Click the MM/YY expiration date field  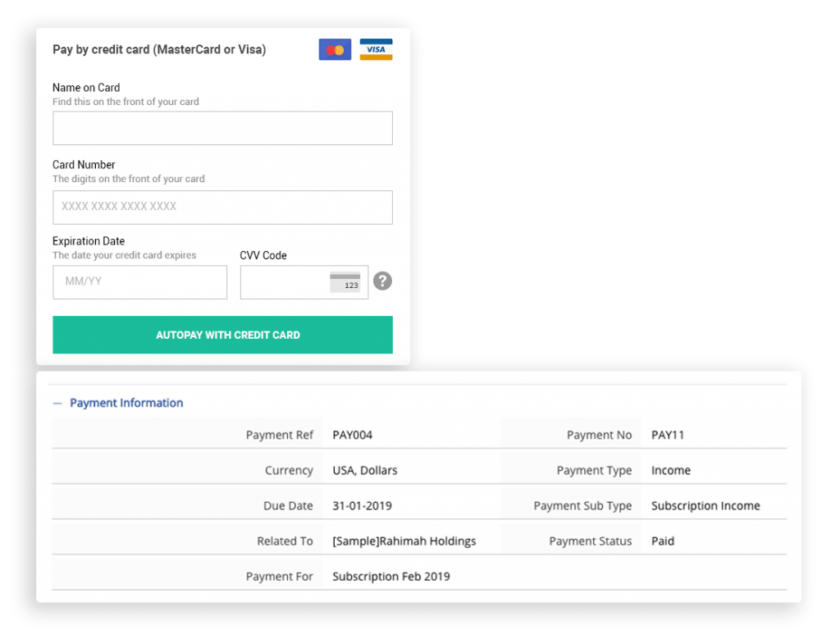pos(139,282)
